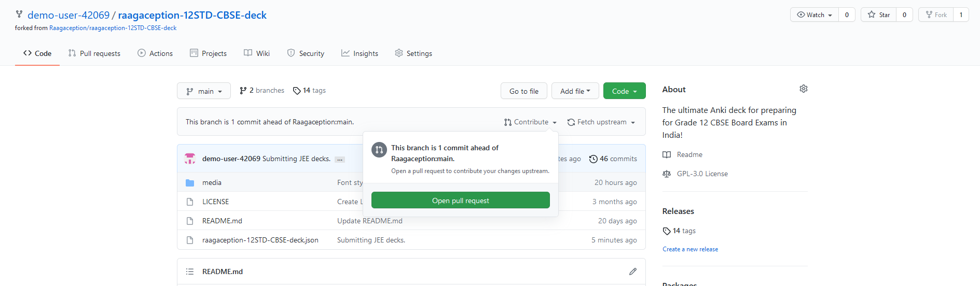Open the Watch notifications dropdown
Viewport: 980px width, 286px height.
(814, 15)
